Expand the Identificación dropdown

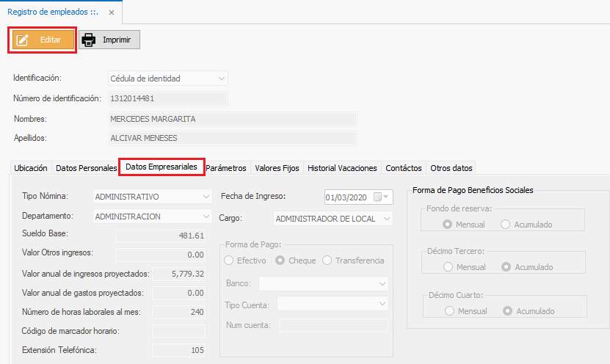pos(222,79)
